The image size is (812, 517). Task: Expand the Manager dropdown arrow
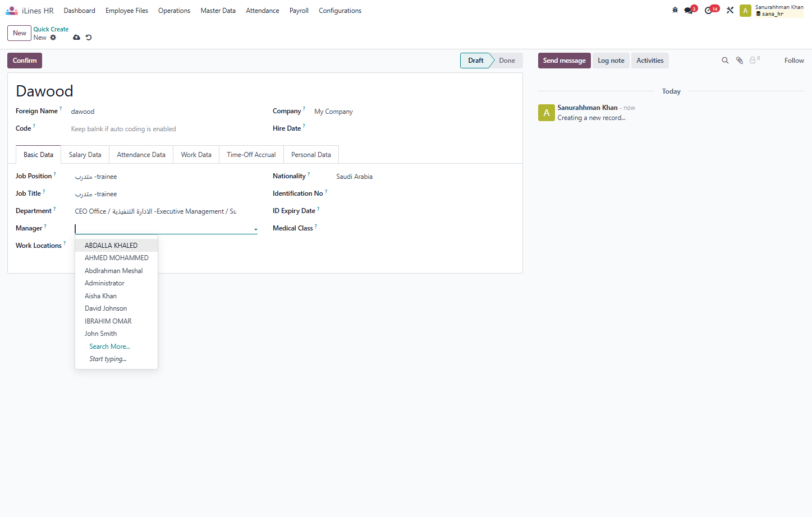[256, 229]
